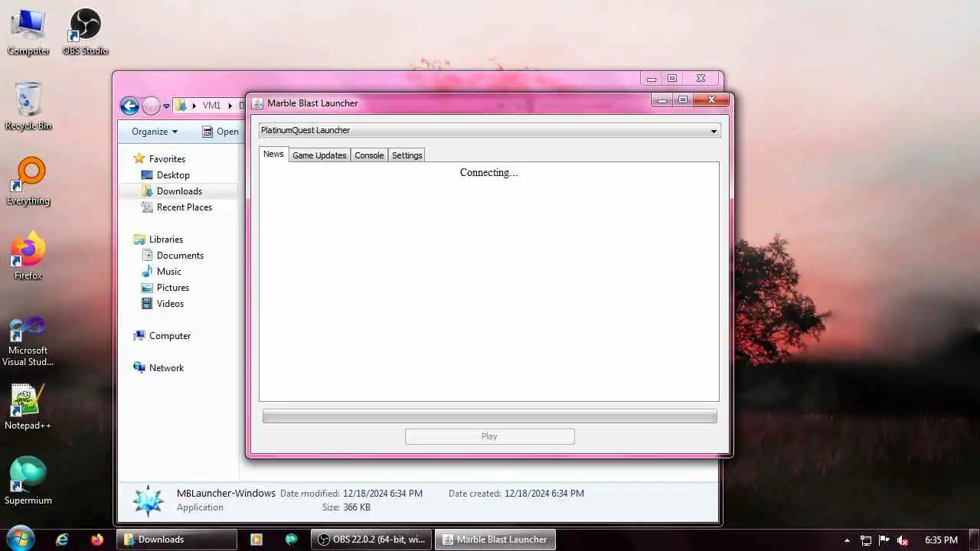Open the Documents library
The image size is (980, 551).
click(x=172, y=256)
